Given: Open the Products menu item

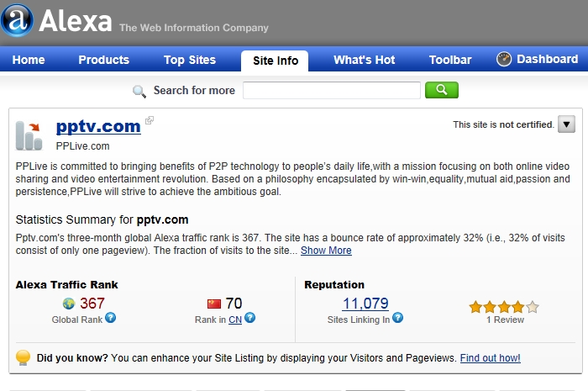Looking at the screenshot, I should click(104, 60).
